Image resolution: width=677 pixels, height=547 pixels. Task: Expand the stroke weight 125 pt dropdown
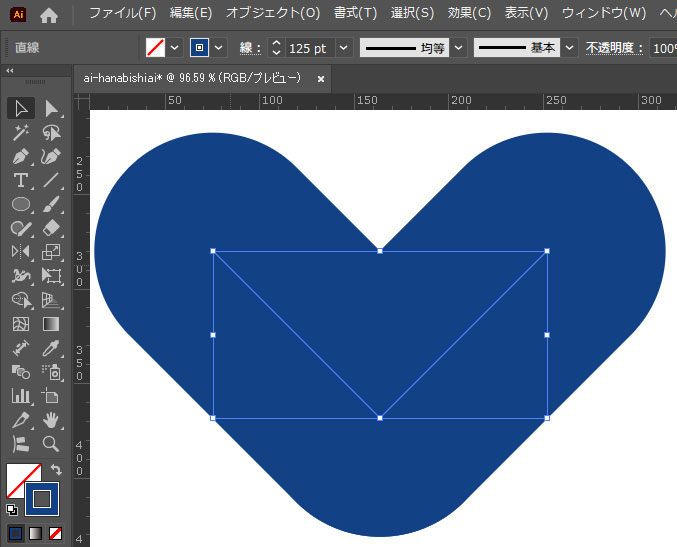click(x=344, y=48)
